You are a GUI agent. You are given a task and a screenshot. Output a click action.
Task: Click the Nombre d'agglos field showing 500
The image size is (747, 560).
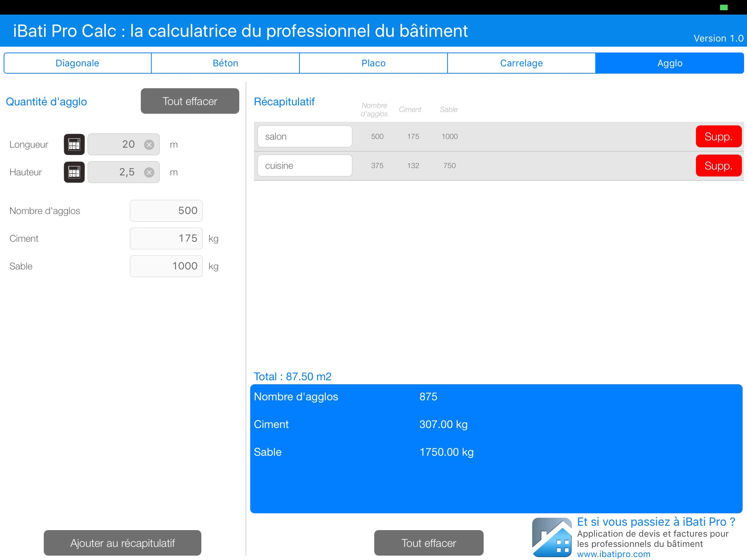pos(166,211)
